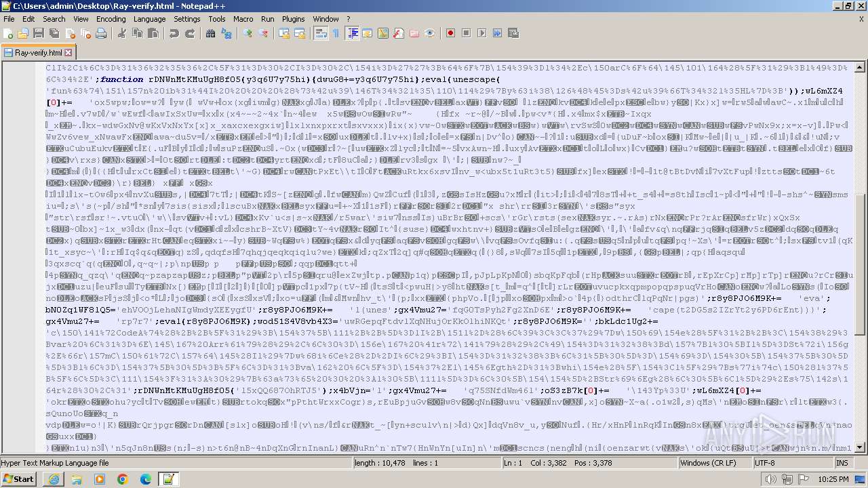Open the Document Map icon
The height and width of the screenshot is (488, 868).
[382, 33]
